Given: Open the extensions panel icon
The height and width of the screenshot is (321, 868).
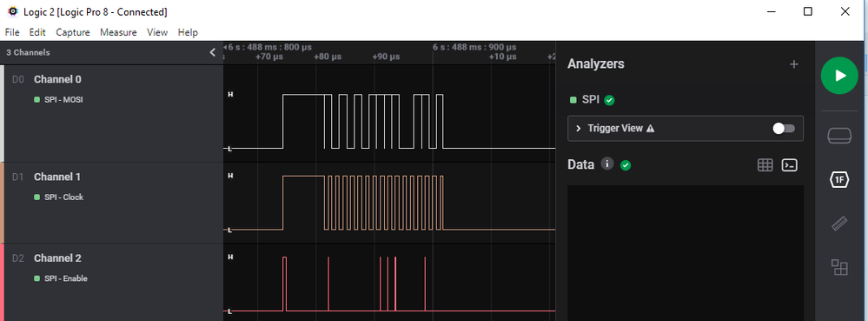Looking at the screenshot, I should click(840, 268).
